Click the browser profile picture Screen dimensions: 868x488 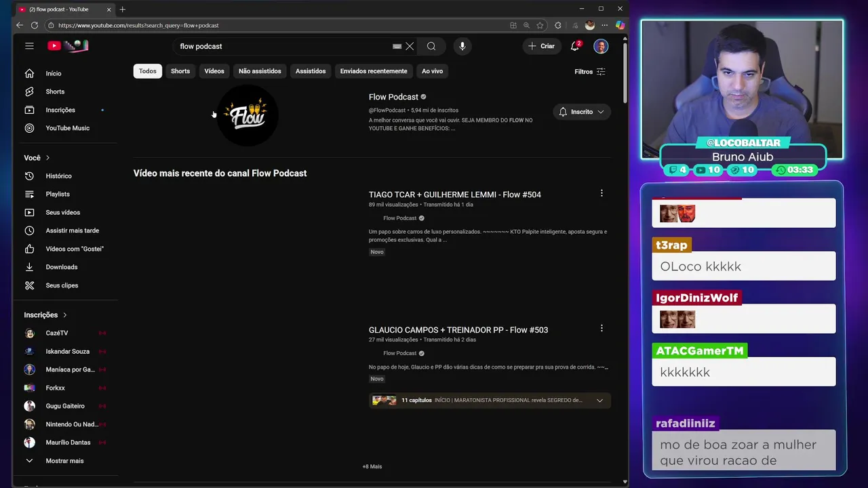590,25
